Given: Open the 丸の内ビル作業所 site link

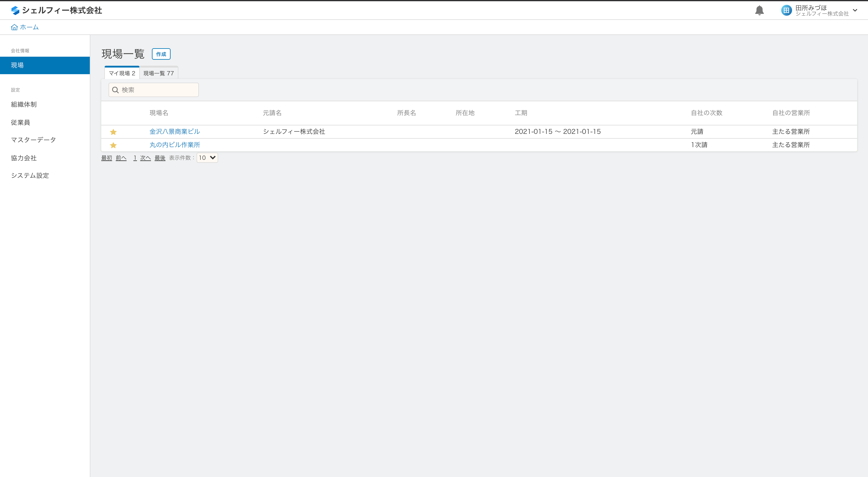Looking at the screenshot, I should [175, 145].
